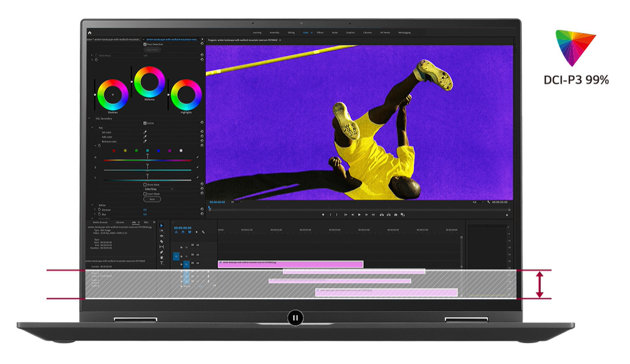Enable the Show Mask checkbox
The image size is (630, 364).
pos(145,185)
